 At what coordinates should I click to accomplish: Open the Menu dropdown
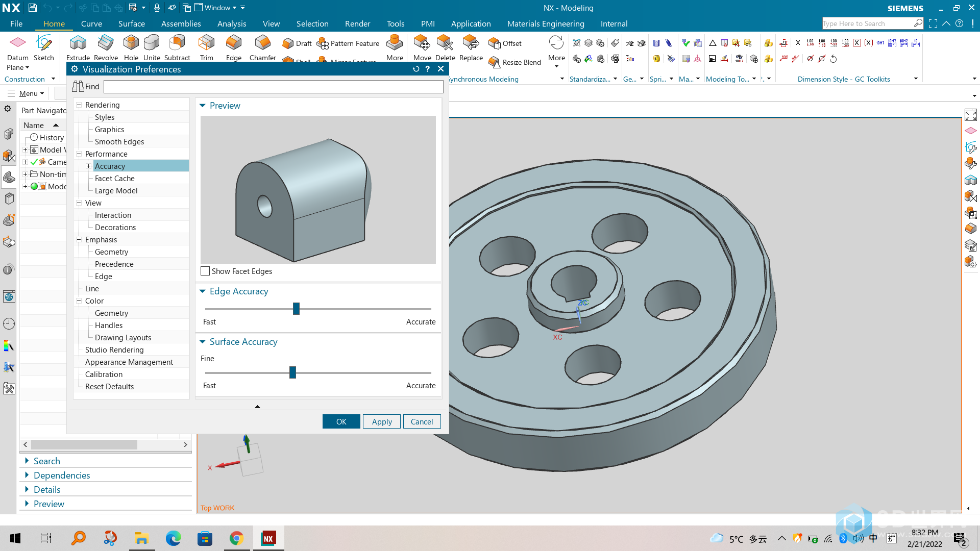pos(27,93)
